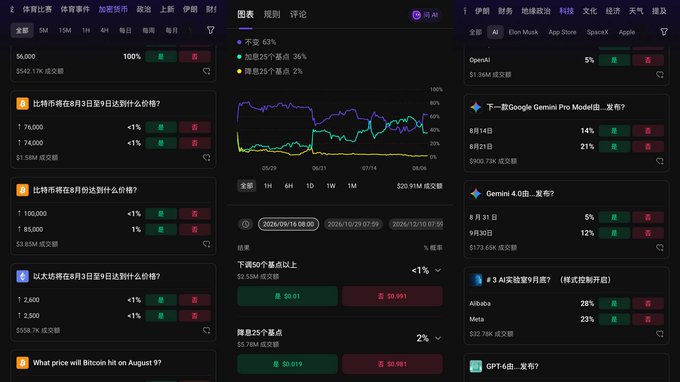Select the 2026/09/16 08:00 date chip
The image size is (680, 382).
tap(288, 224)
